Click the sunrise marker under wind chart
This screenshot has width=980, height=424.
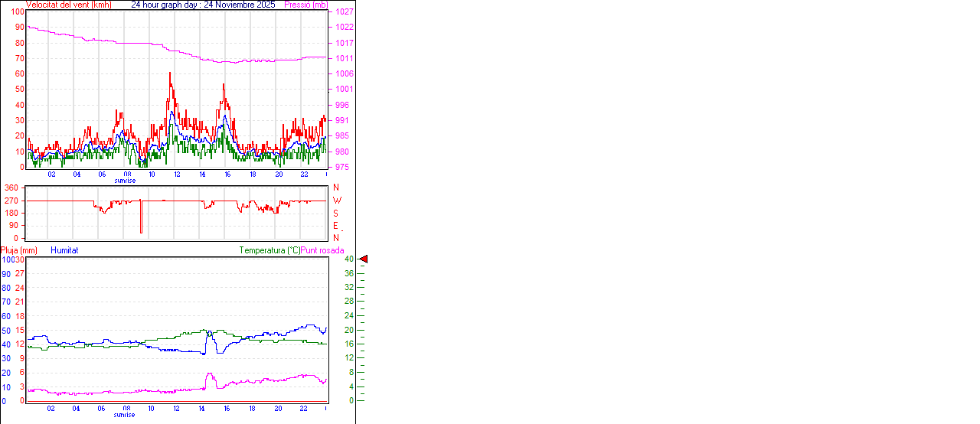pos(125,181)
